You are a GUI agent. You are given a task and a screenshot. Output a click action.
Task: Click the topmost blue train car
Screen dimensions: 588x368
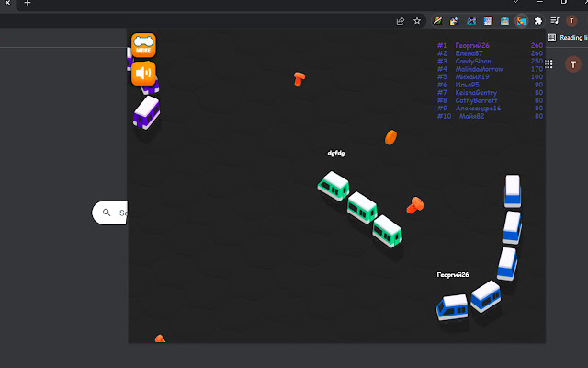[x=513, y=190]
